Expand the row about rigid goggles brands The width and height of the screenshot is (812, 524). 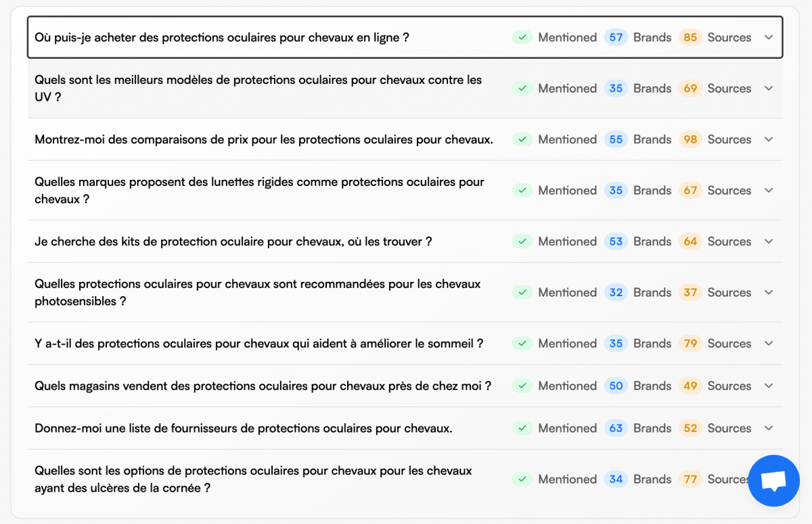coord(769,190)
